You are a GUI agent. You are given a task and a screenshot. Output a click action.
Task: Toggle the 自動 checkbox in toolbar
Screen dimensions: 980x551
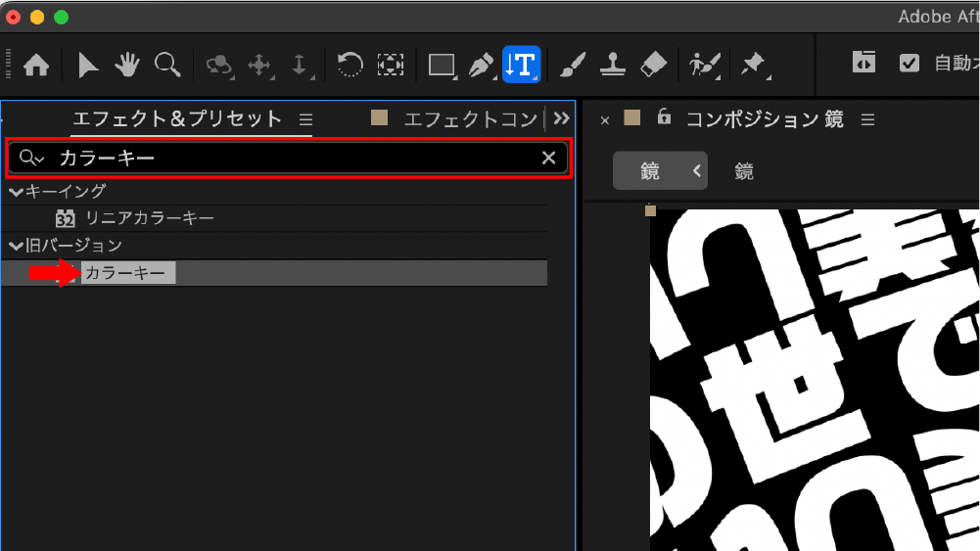pyautogui.click(x=909, y=63)
